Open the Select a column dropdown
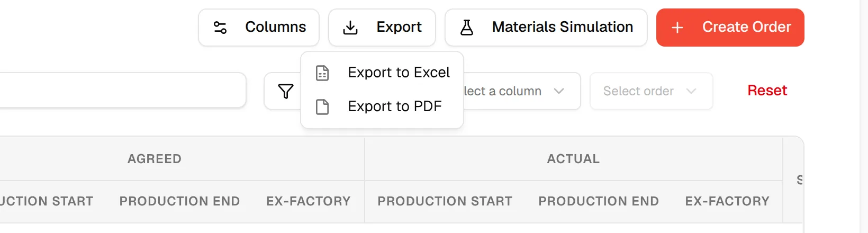The height and width of the screenshot is (233, 868). click(x=521, y=91)
